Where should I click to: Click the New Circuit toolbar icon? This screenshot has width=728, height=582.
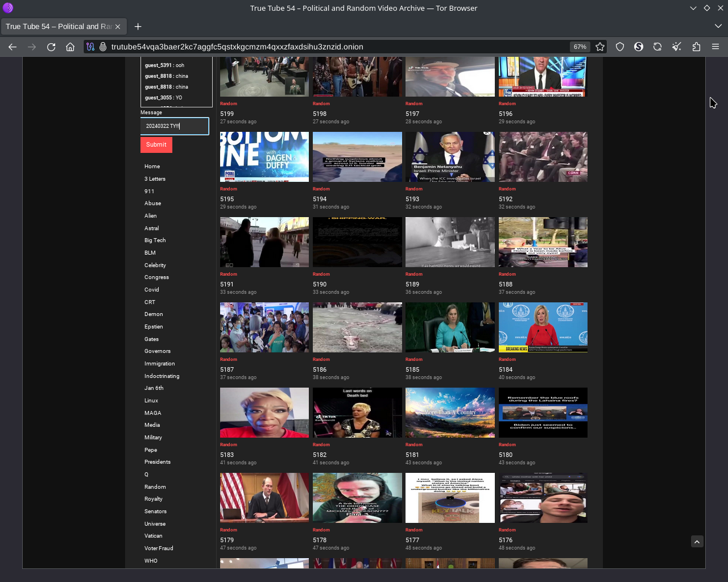click(657, 47)
